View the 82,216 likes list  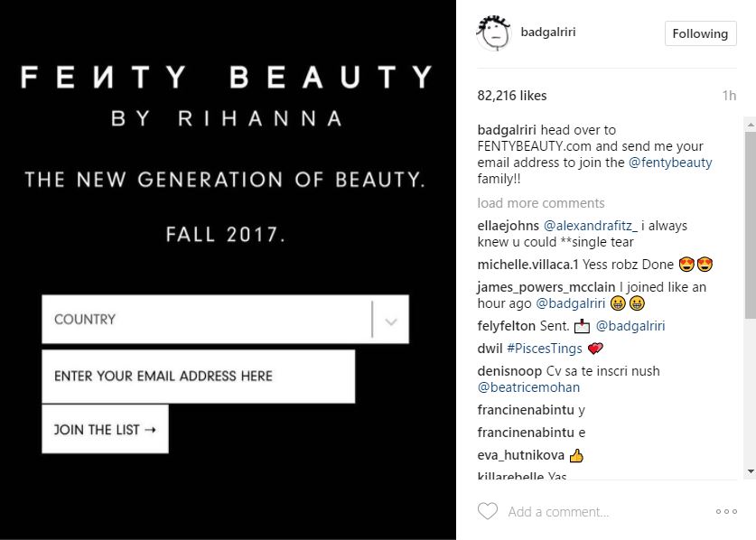click(511, 96)
